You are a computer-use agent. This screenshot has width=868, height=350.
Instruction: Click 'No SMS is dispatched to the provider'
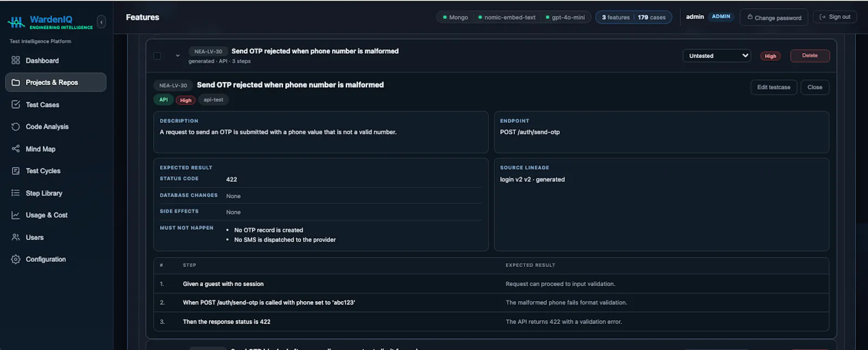(285, 239)
